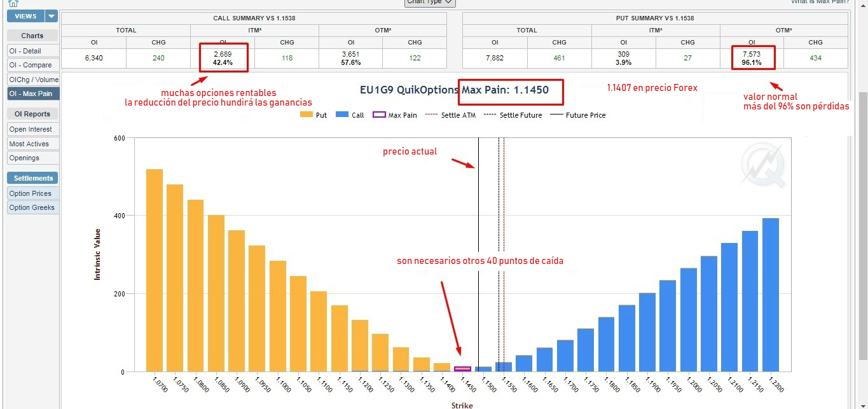Select OI - Compare chart
Viewport: 868px width, 409px height.
point(33,65)
